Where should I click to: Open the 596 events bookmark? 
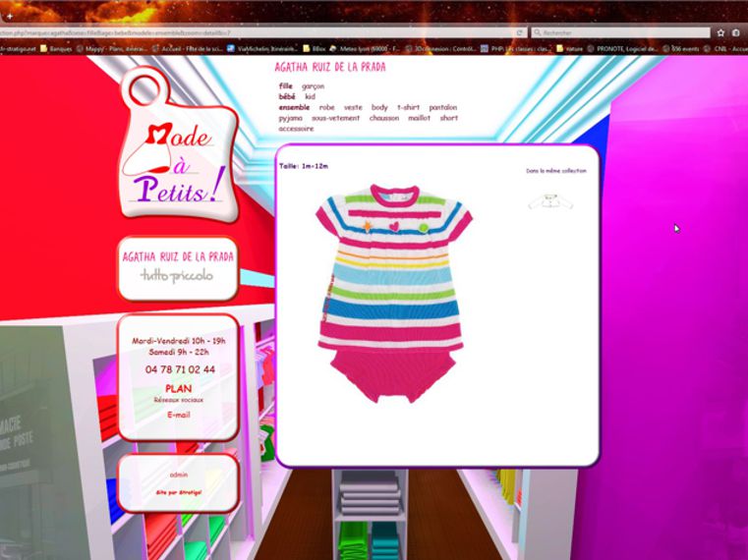coord(681,49)
